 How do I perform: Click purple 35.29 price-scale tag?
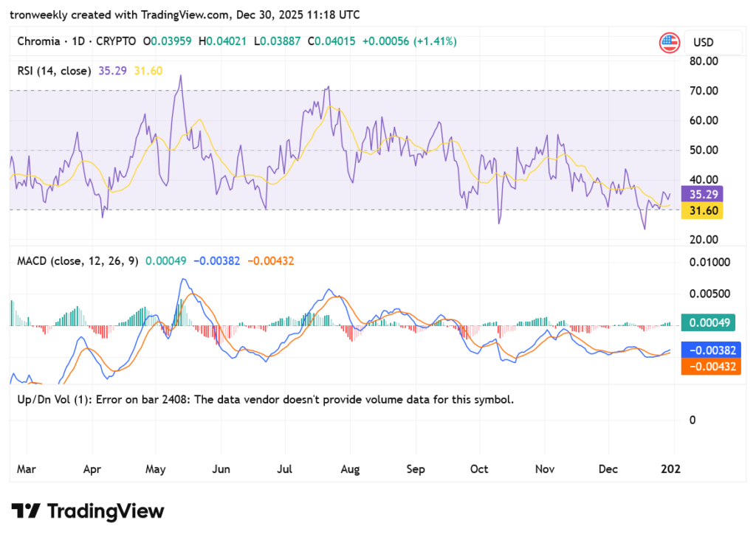tap(701, 194)
